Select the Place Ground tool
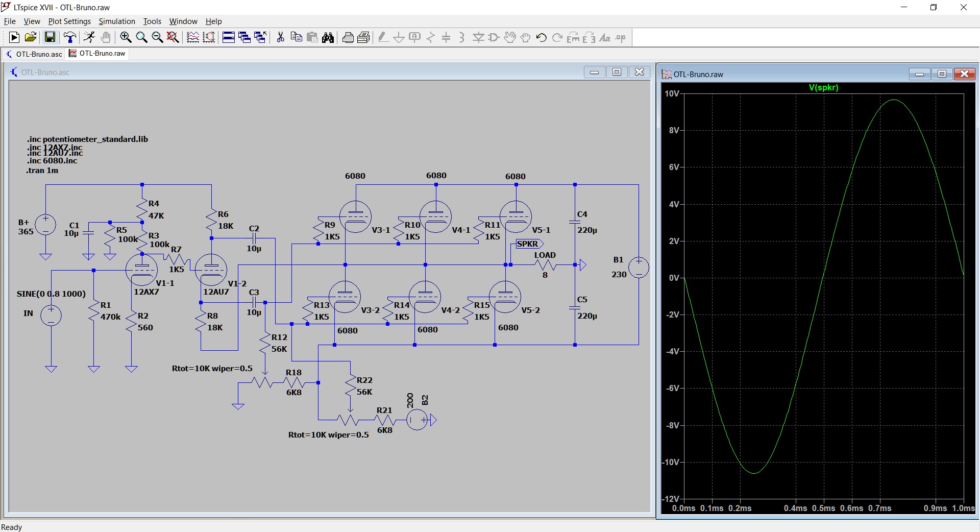Image resolution: width=980 pixels, height=532 pixels. coord(399,37)
